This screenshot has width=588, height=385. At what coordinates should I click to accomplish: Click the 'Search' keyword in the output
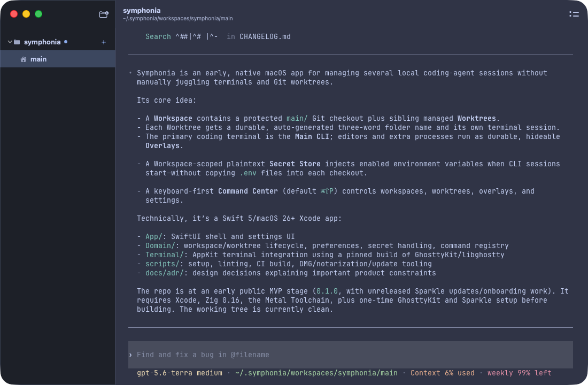158,36
